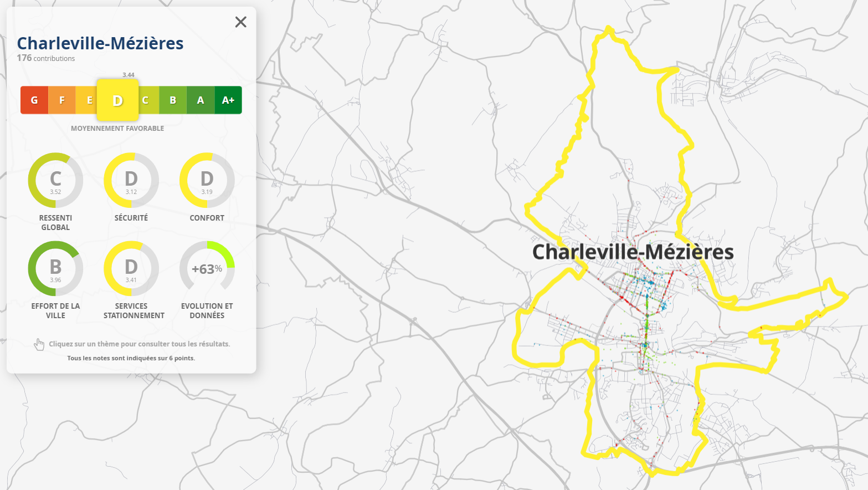Viewport: 868px width, 490px height.
Task: Close the Charleville-Mézières info panel
Action: click(240, 22)
